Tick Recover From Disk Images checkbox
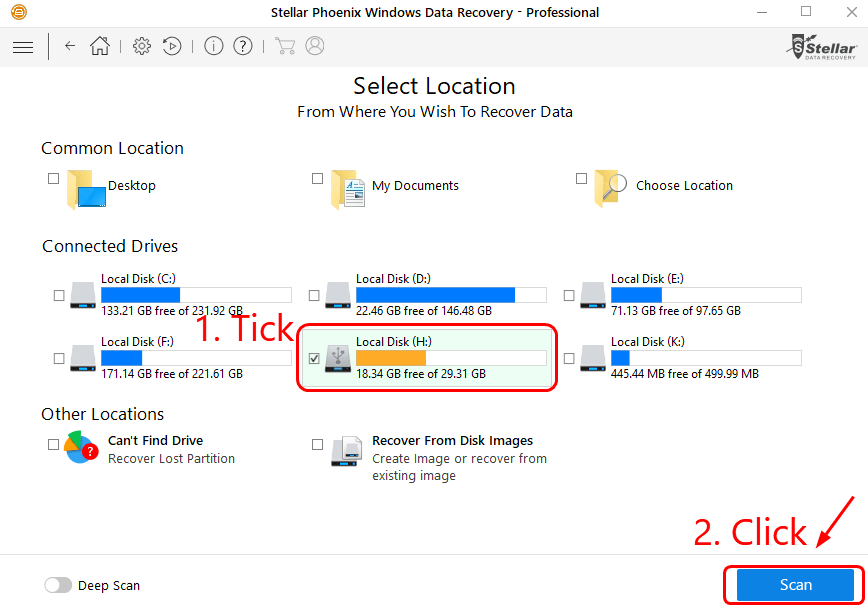The image size is (868, 610). [317, 444]
